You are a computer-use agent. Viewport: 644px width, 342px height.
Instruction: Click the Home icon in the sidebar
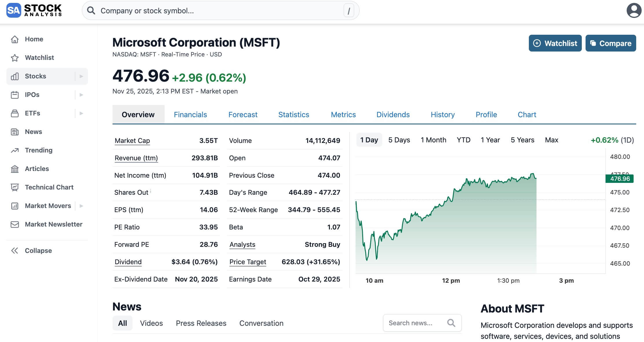coord(15,39)
